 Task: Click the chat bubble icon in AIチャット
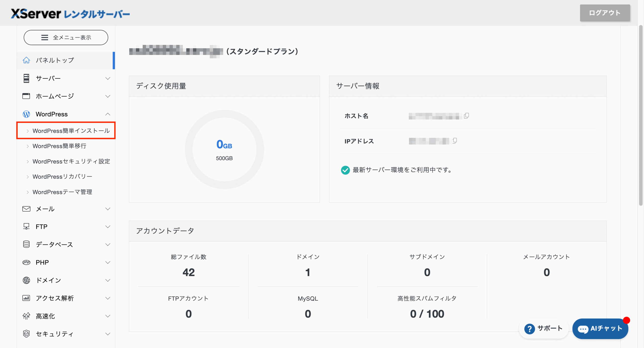tap(583, 329)
